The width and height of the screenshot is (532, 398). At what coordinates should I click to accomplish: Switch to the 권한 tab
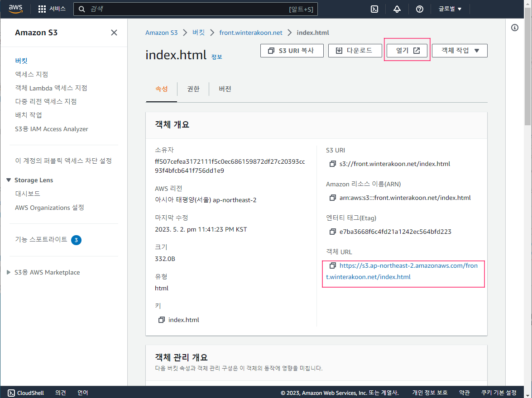[193, 89]
